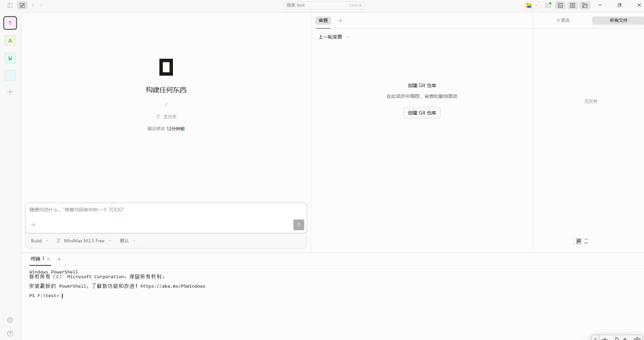This screenshot has width=644, height=340.
Task: Click the PowerShell terminal prompt PS F:\test>
Action: [x=44, y=296]
